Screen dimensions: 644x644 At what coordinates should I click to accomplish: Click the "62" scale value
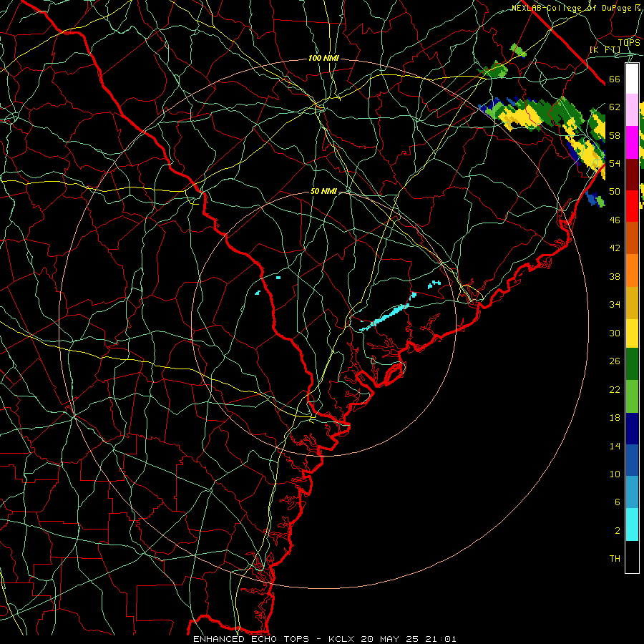pyautogui.click(x=615, y=107)
